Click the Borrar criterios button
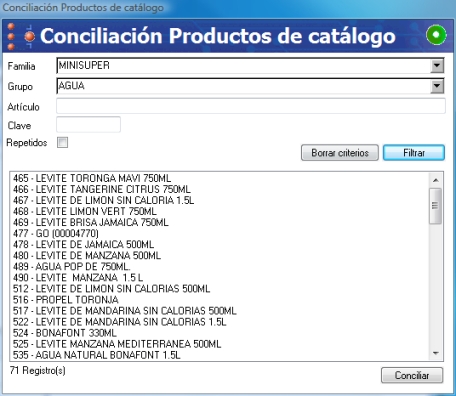The height and width of the screenshot is (396, 456). [x=340, y=153]
